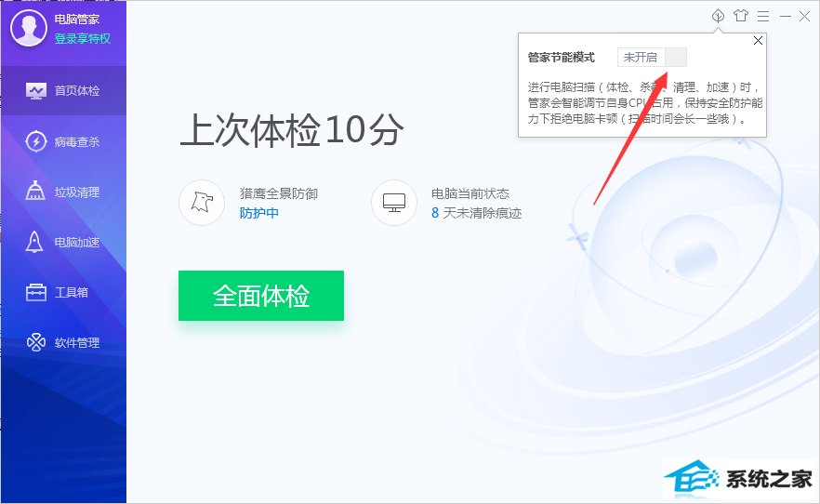Open the skin shirt icon
The width and height of the screenshot is (820, 504).
[x=740, y=16]
